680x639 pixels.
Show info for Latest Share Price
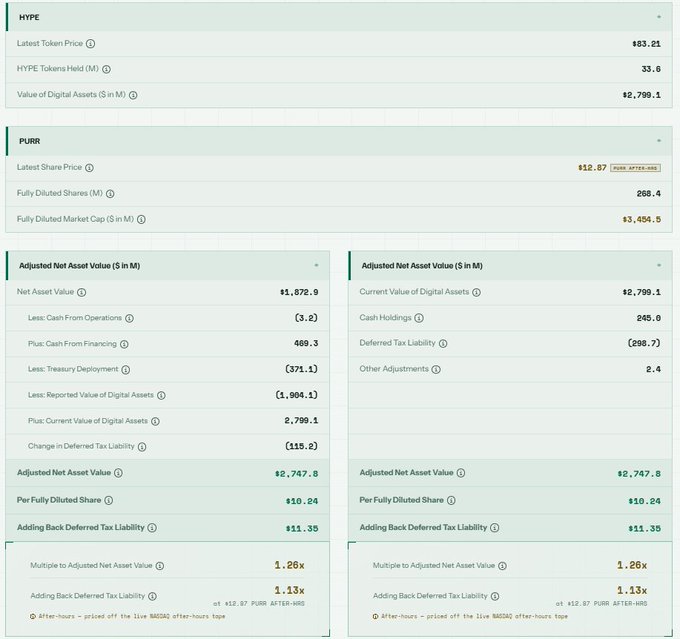click(x=89, y=168)
